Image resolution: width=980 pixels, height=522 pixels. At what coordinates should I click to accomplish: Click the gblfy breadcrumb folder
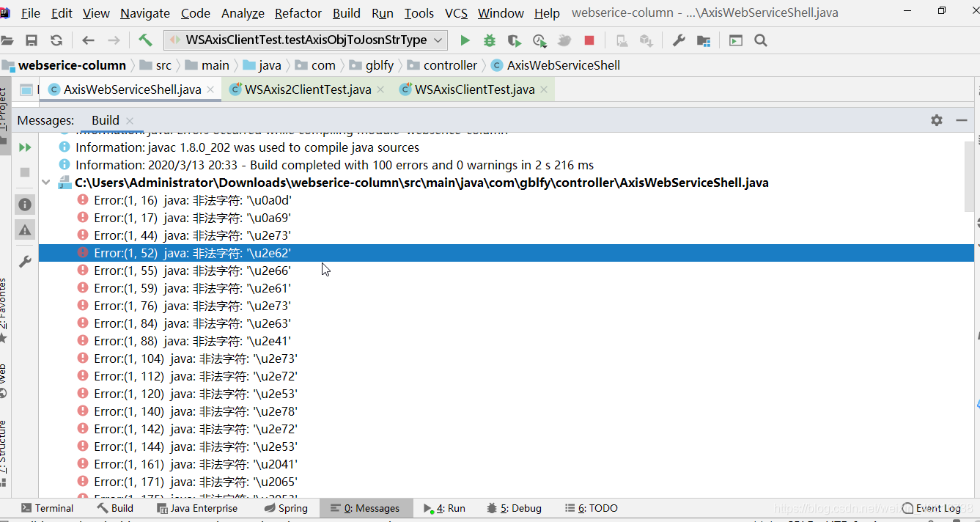(x=372, y=65)
